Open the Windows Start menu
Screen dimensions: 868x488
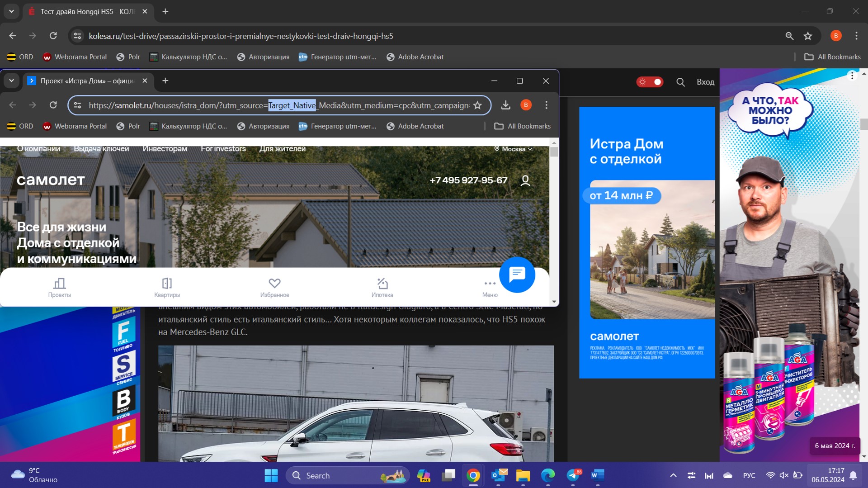pyautogui.click(x=271, y=475)
